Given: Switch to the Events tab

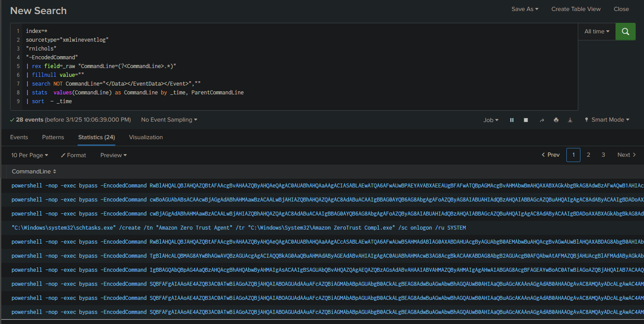Looking at the screenshot, I should 19,137.
